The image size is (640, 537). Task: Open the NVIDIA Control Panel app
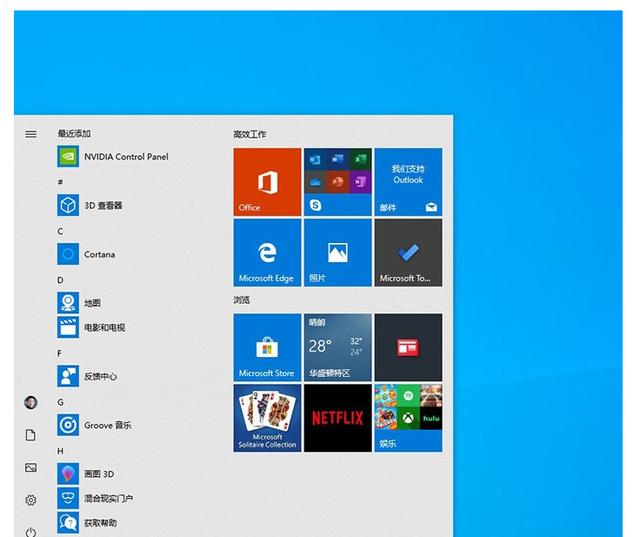(x=112, y=157)
